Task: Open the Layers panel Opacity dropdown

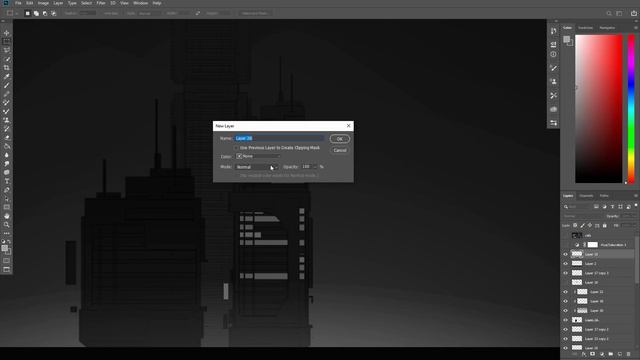Action: 629,216
